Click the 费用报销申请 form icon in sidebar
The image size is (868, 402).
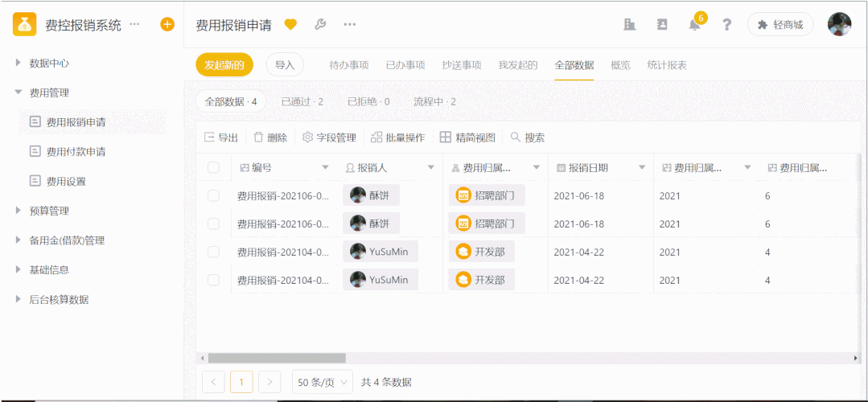35,121
